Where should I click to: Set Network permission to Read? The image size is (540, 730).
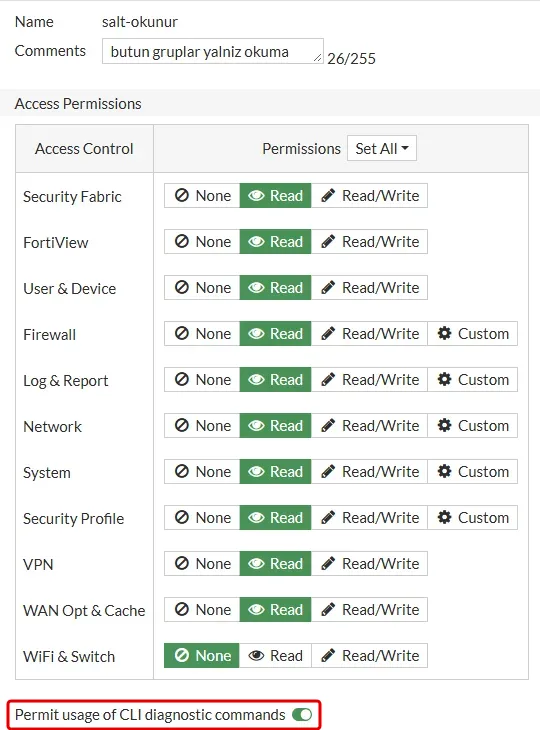276,426
